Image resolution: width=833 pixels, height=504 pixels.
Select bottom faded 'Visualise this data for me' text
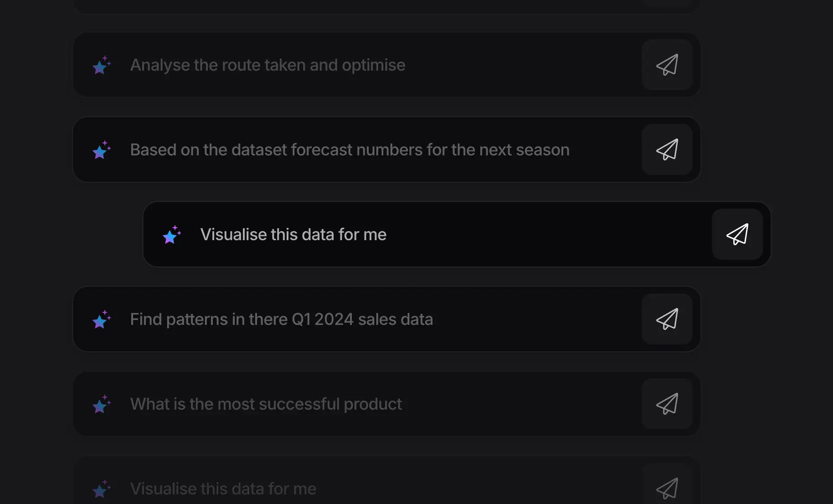click(x=223, y=489)
